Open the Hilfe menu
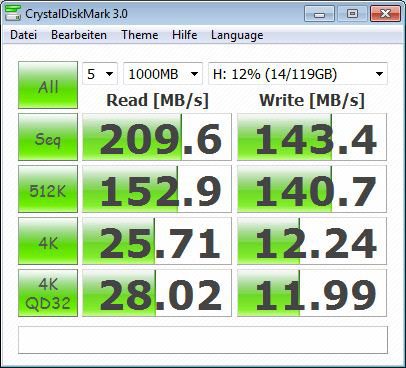This screenshot has height=368, width=406. click(185, 35)
